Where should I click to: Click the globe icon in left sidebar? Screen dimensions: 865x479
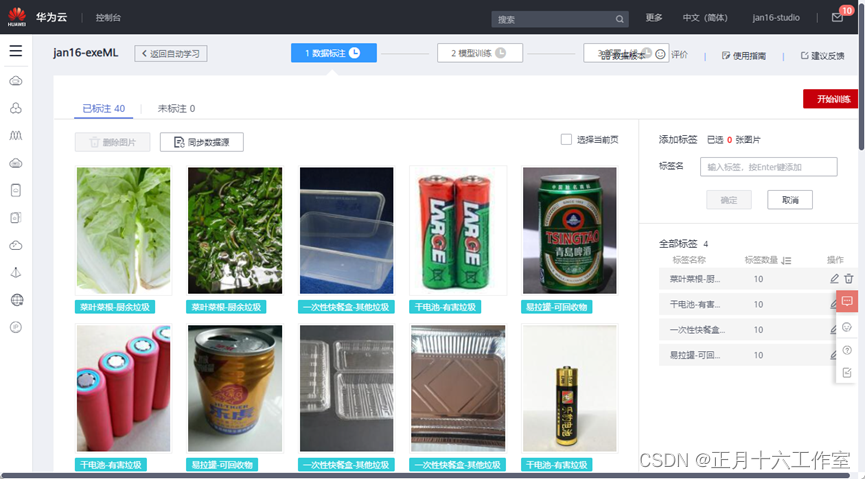pyautogui.click(x=17, y=300)
